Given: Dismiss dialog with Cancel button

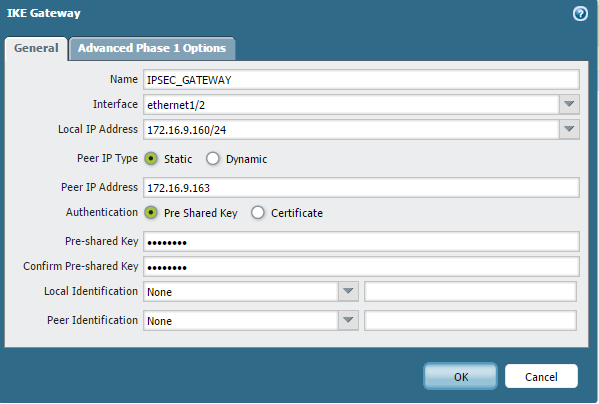Looking at the screenshot, I should click(x=541, y=377).
